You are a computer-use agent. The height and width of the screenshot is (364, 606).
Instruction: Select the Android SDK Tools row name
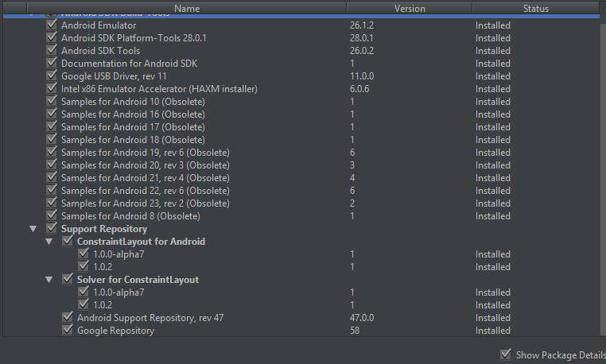pyautogui.click(x=100, y=51)
